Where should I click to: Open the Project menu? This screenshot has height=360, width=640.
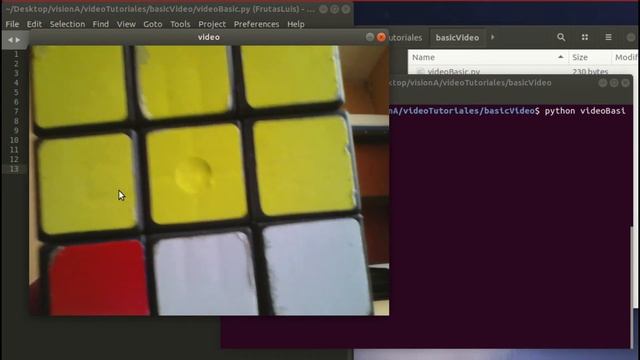[212, 24]
